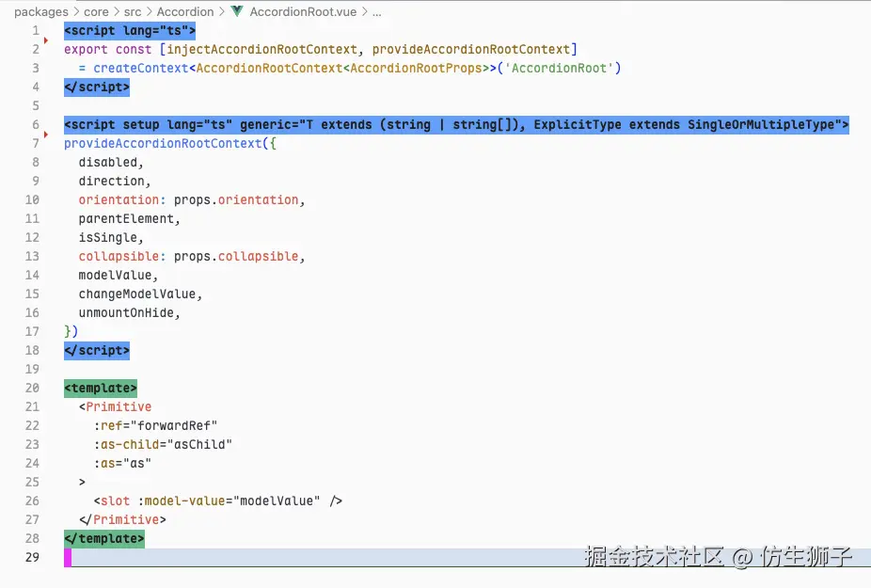Place cursor on empty line 29
Viewport: 871px width, 588px height.
(x=467, y=558)
